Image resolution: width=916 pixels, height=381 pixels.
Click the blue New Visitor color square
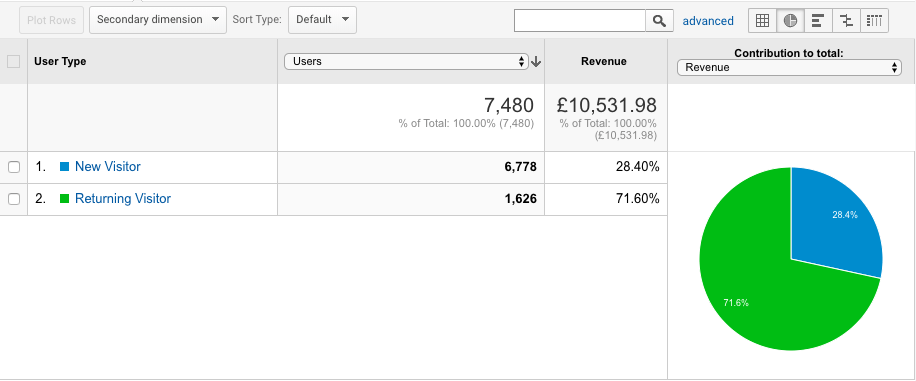(x=65, y=167)
